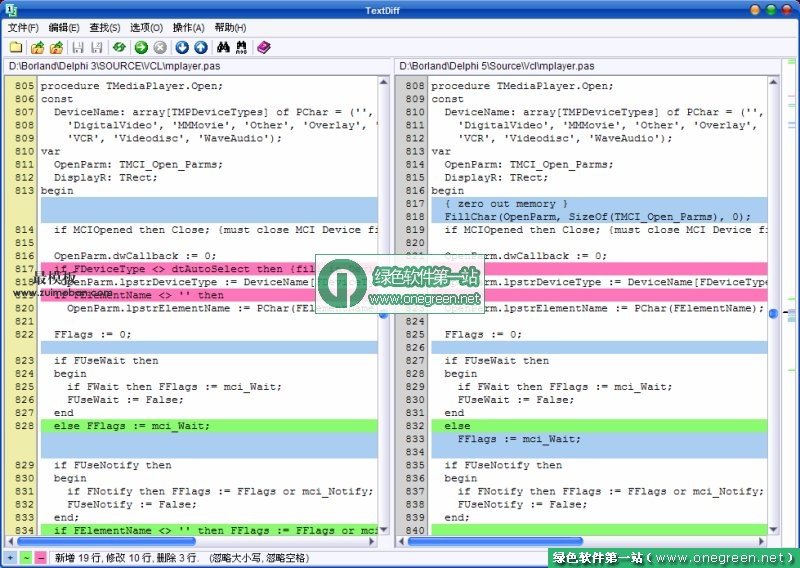Click left pane vertical scrollbar up arrow
The width and height of the screenshot is (800, 568).
pyautogui.click(x=384, y=82)
